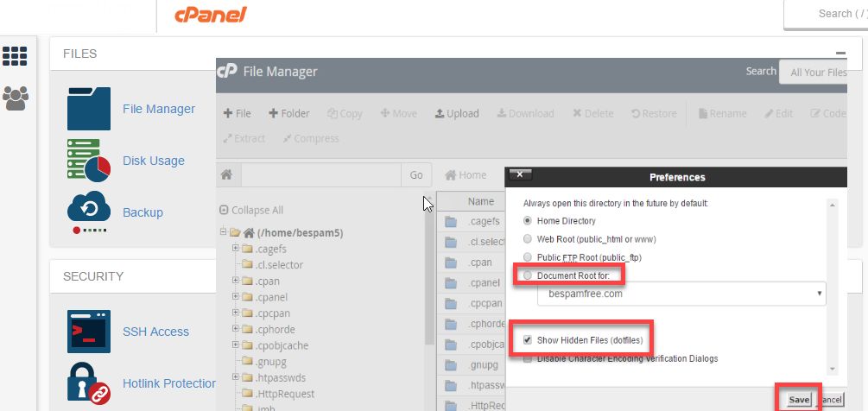The width and height of the screenshot is (868, 411).
Task: Select Web Root (public_html or www) option
Action: click(528, 239)
